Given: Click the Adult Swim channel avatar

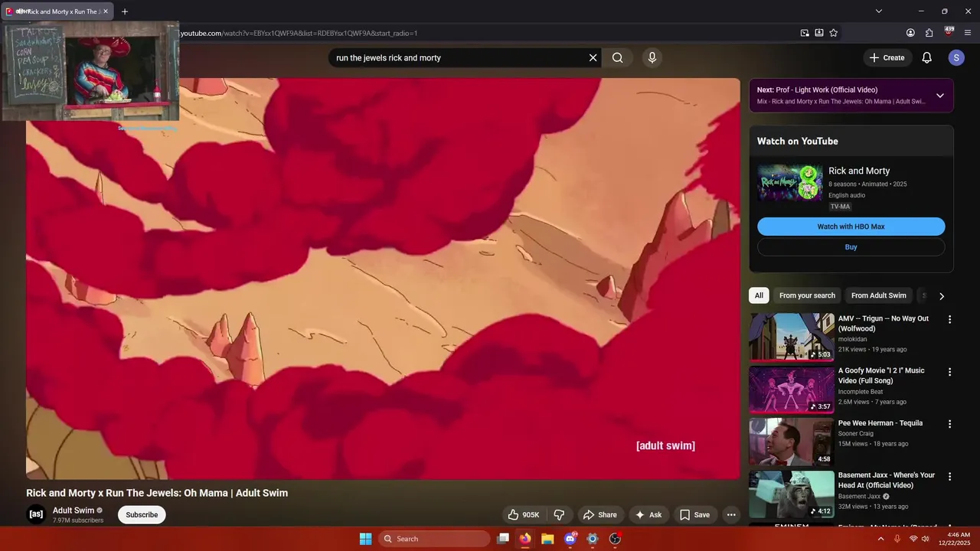Looking at the screenshot, I should coord(36,514).
